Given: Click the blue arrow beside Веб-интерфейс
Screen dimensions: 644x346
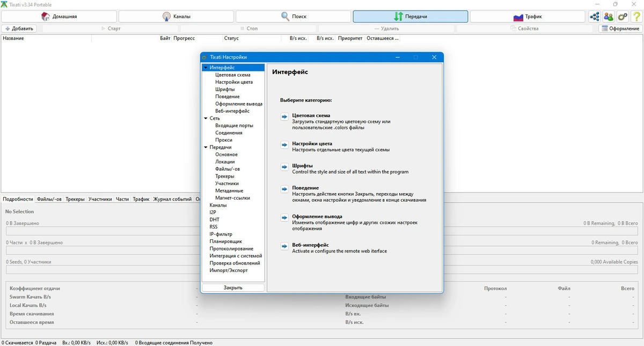Looking at the screenshot, I should [x=284, y=246].
